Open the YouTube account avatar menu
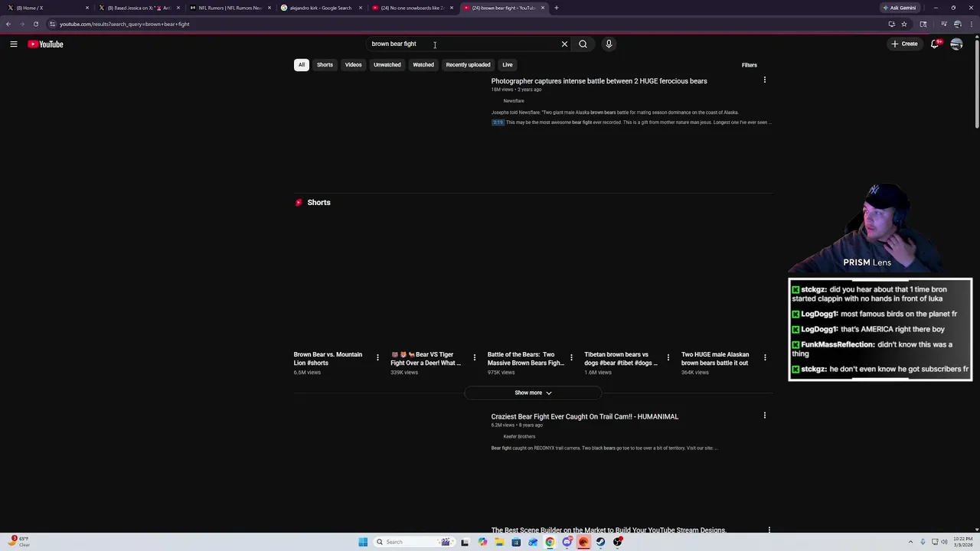 pyautogui.click(x=956, y=44)
